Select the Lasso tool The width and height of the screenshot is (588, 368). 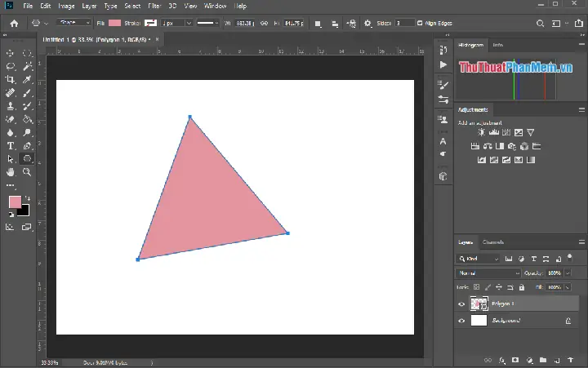pyautogui.click(x=10, y=66)
